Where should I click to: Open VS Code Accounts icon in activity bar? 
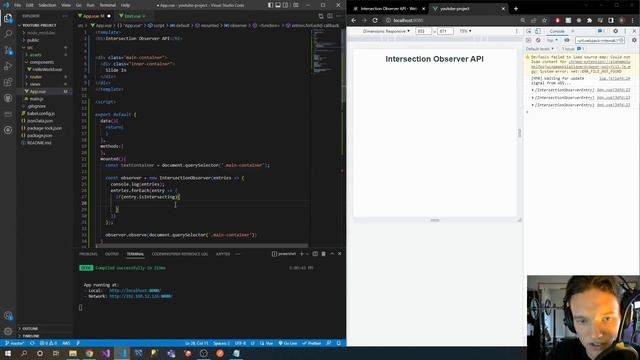8,316
